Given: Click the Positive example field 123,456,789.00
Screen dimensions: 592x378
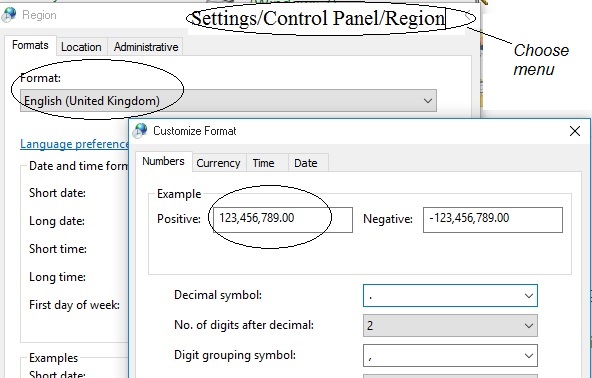Looking at the screenshot, I should (283, 220).
